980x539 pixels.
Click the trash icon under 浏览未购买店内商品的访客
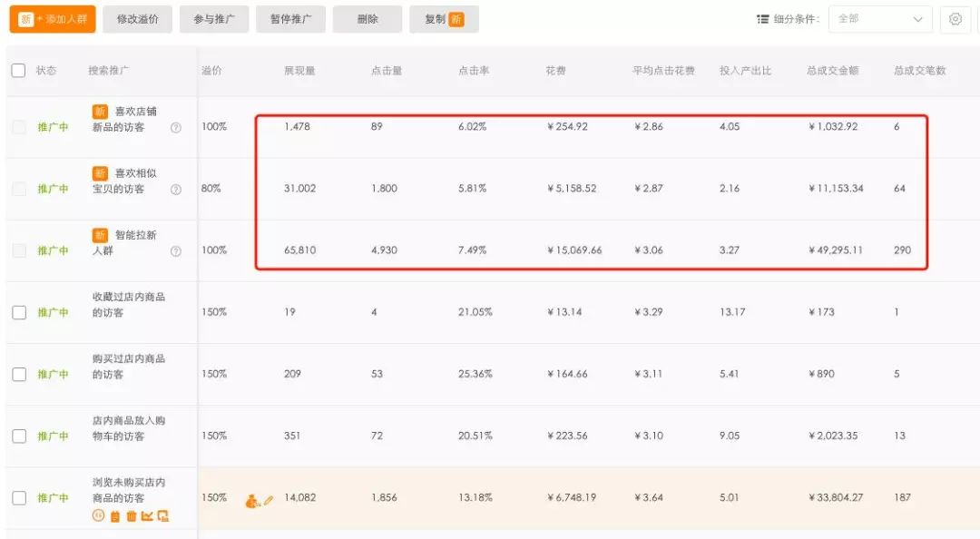[x=132, y=516]
